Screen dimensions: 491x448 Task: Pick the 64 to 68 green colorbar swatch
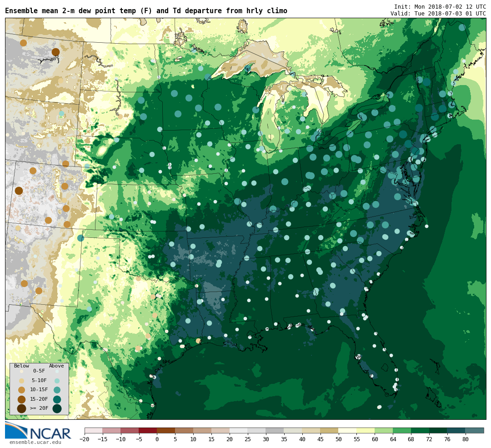point(402,430)
